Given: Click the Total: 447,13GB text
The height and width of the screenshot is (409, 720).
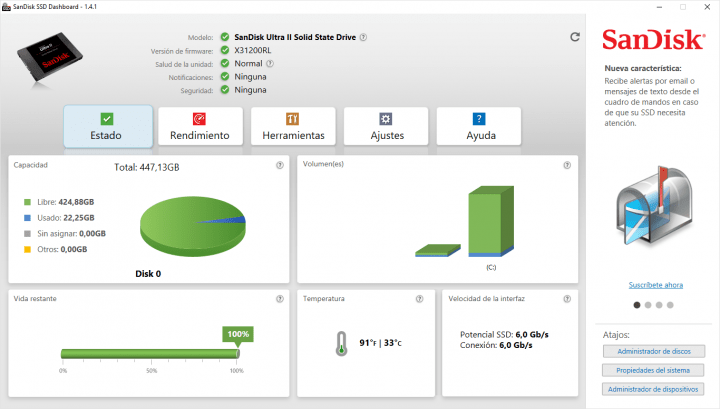Looking at the screenshot, I should [146, 168].
